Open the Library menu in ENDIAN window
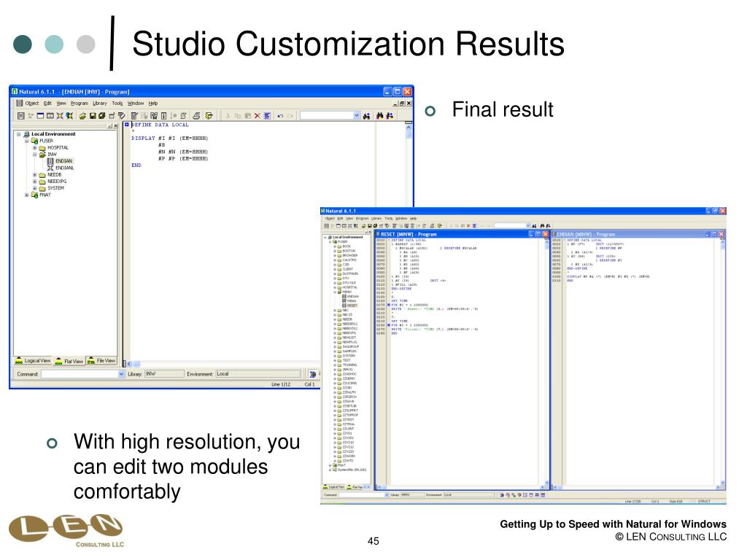 tap(99, 104)
